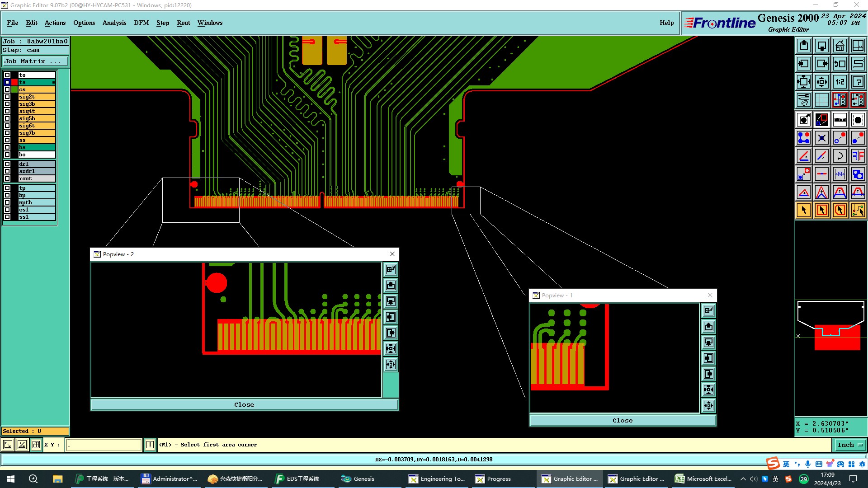868x488 pixels.
Task: Click the 1:2 zoom scale icon
Action: (x=840, y=82)
